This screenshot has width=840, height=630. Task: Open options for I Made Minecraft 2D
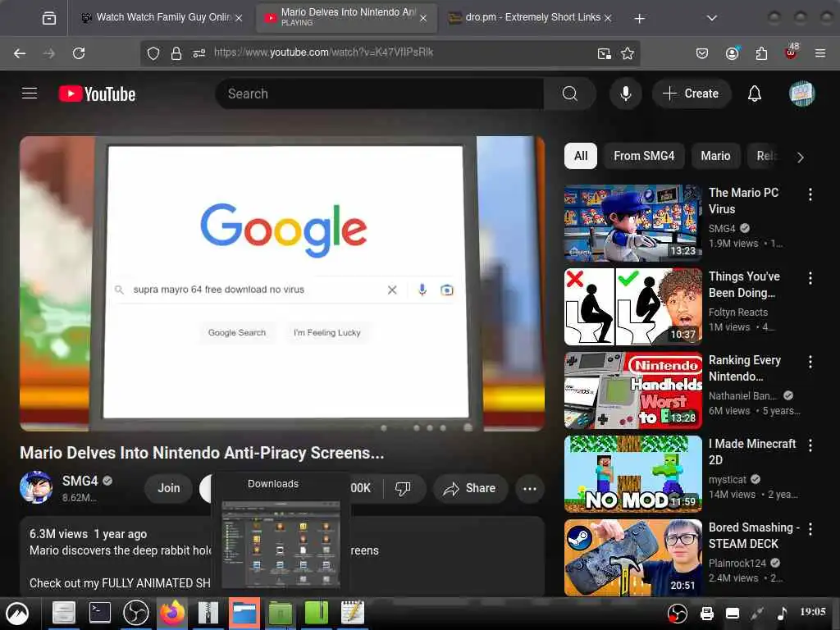coord(810,445)
